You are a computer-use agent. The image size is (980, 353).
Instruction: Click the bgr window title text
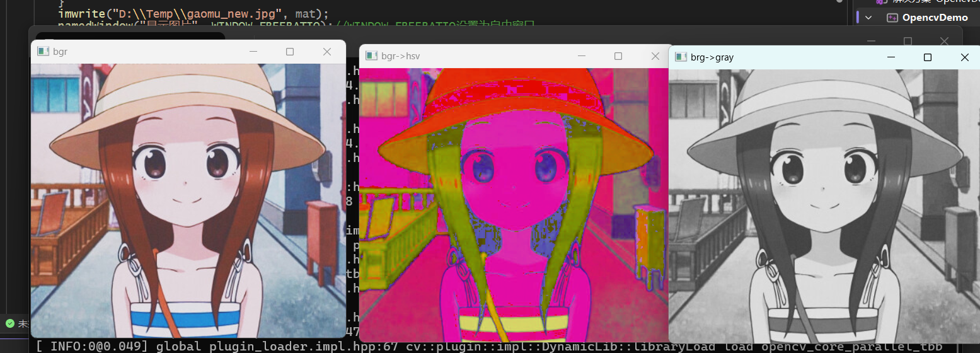pos(61,52)
